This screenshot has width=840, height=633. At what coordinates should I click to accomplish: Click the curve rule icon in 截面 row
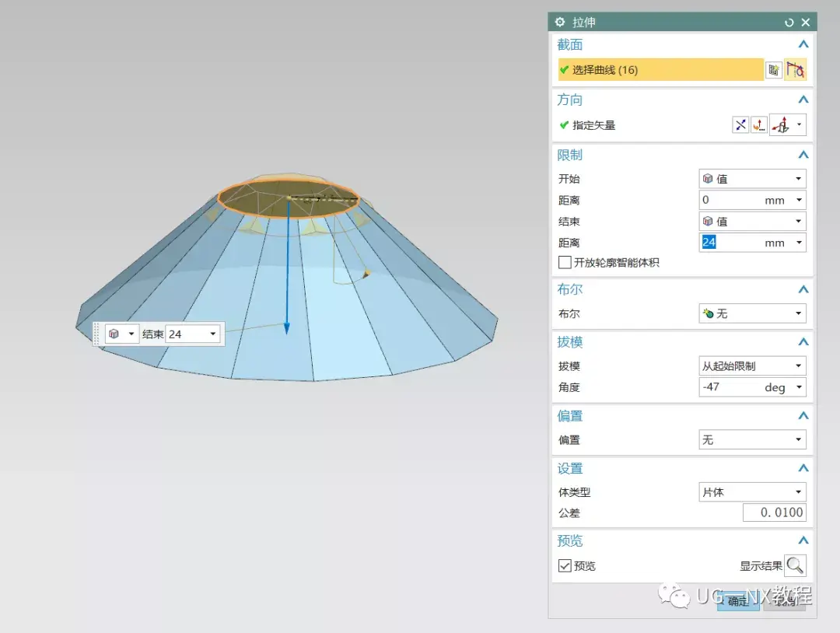(x=795, y=70)
